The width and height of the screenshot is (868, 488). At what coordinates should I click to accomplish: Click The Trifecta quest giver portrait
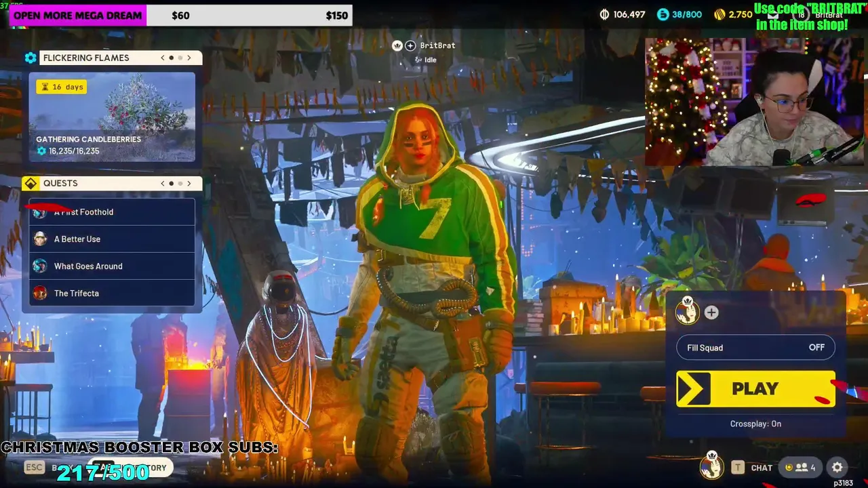point(40,293)
